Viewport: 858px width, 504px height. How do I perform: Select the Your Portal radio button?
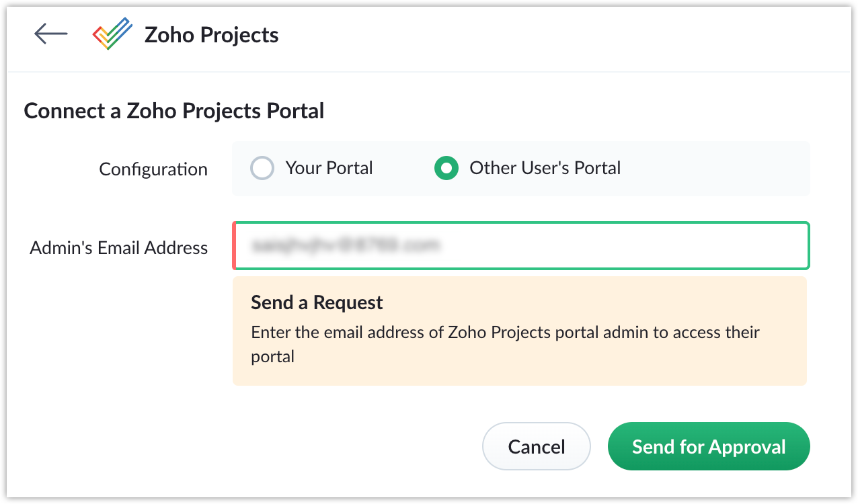(262, 168)
